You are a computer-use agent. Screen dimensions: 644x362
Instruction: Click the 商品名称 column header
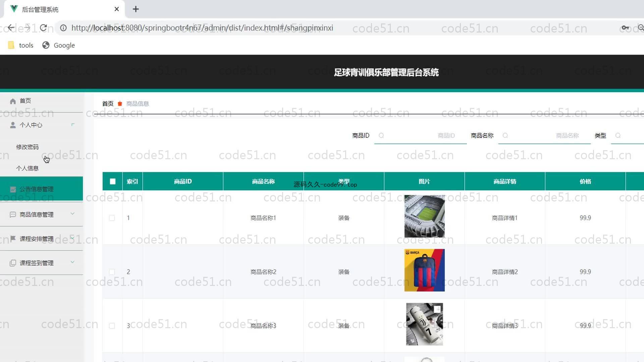pos(263,181)
